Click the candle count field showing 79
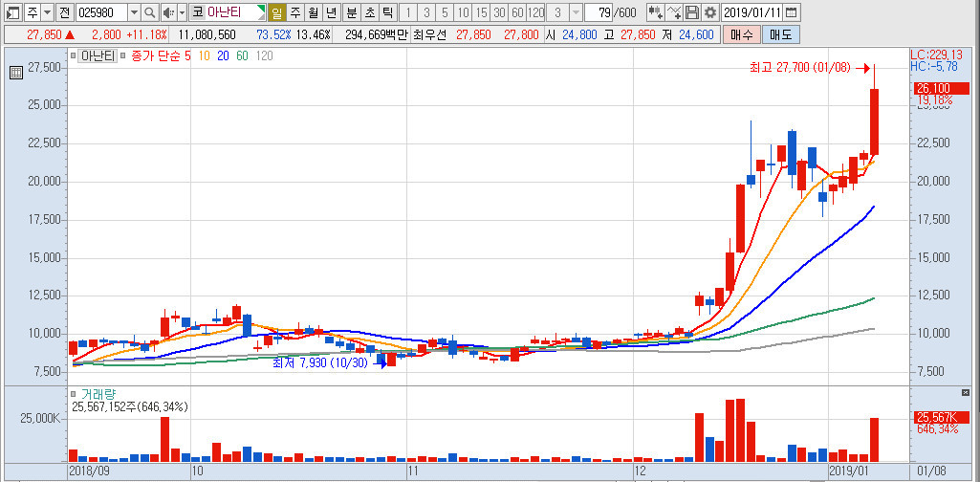 pos(599,11)
